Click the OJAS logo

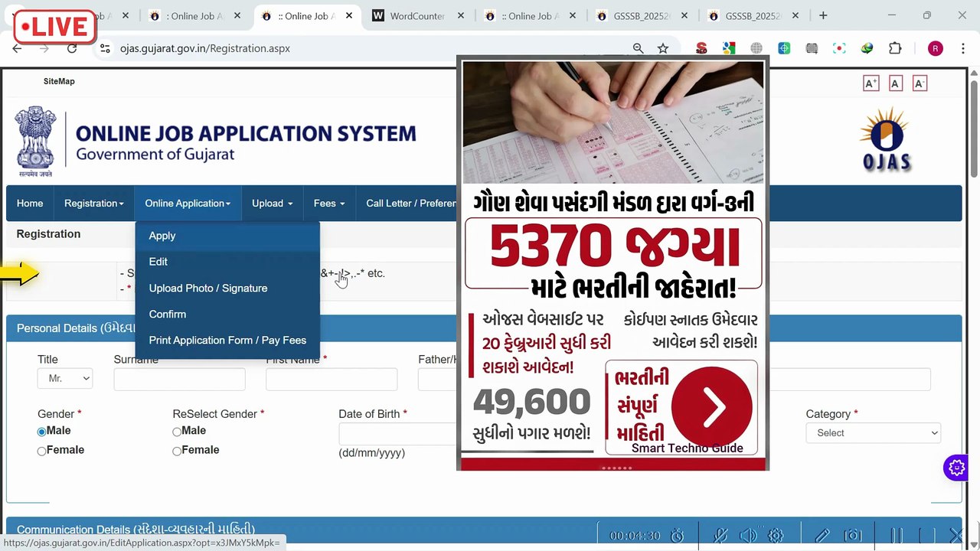click(x=886, y=139)
